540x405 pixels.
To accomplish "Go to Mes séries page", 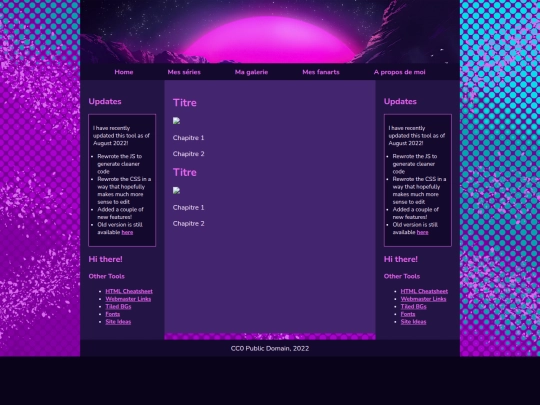I will (184, 72).
